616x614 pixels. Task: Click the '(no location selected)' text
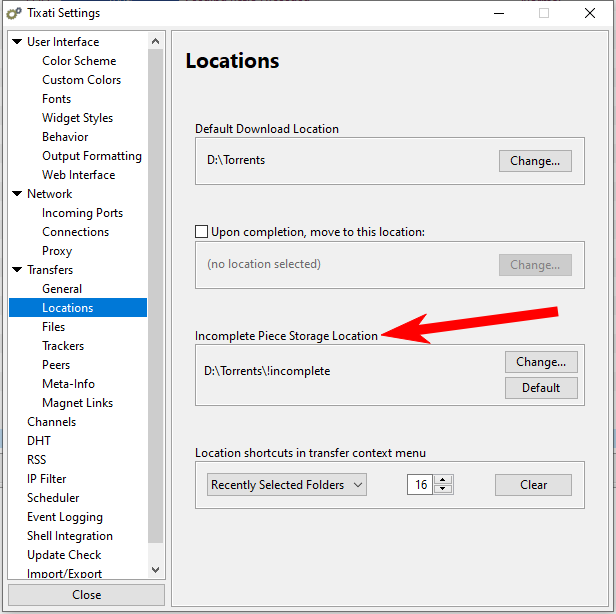[x=264, y=264]
